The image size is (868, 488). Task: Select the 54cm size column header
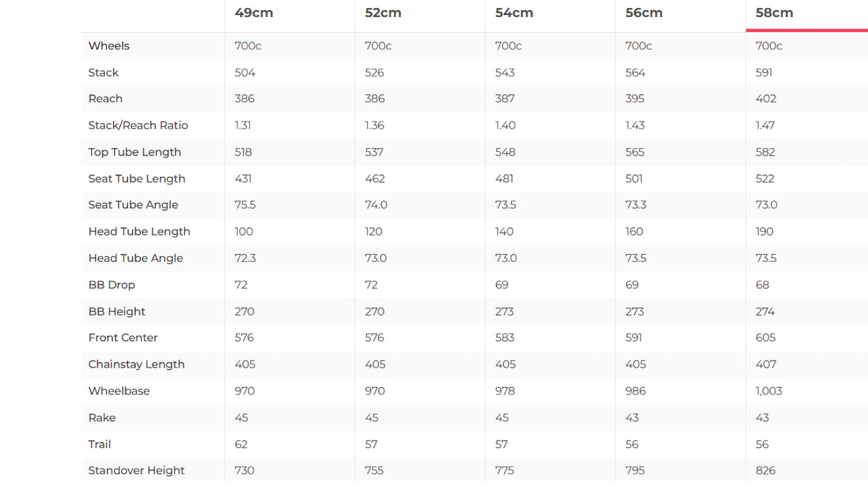pyautogui.click(x=514, y=13)
